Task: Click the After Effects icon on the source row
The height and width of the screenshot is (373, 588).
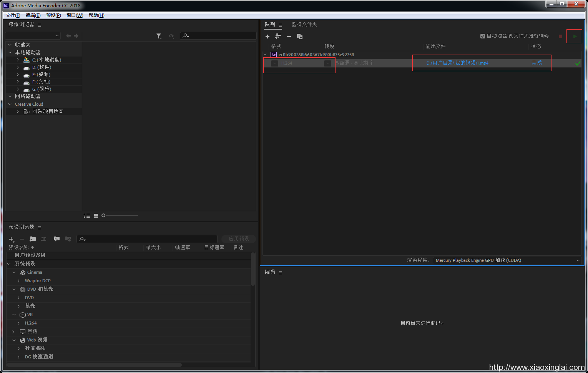Action: pyautogui.click(x=274, y=55)
